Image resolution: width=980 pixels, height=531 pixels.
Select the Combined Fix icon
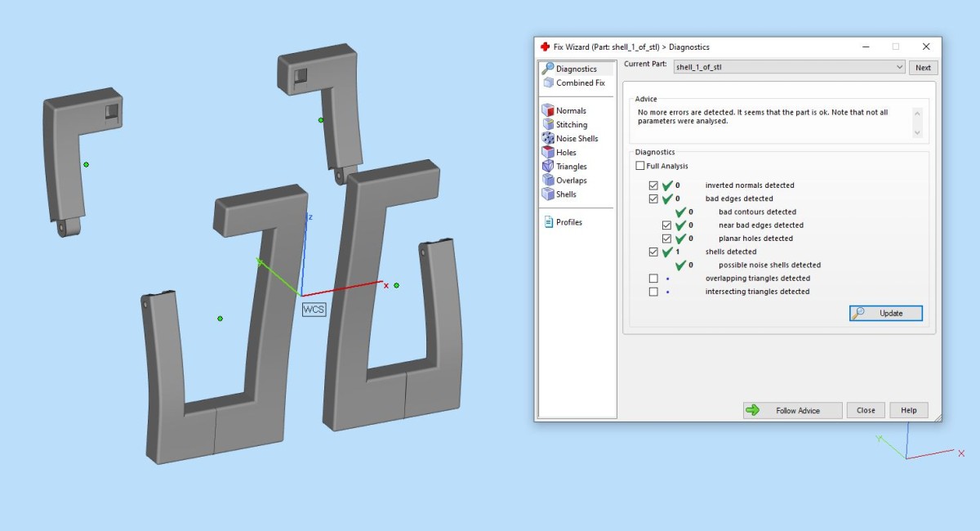(548, 83)
